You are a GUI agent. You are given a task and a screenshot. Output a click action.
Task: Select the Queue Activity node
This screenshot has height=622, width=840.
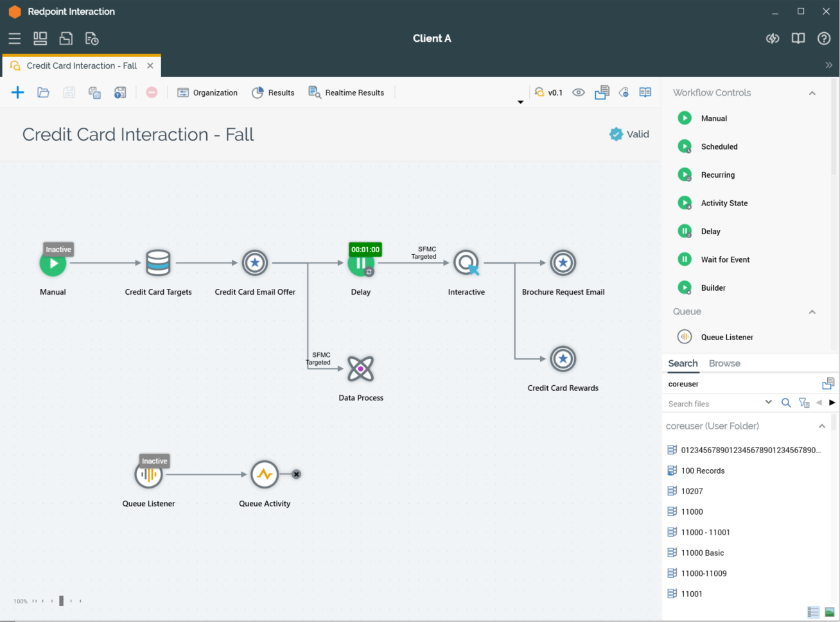264,475
